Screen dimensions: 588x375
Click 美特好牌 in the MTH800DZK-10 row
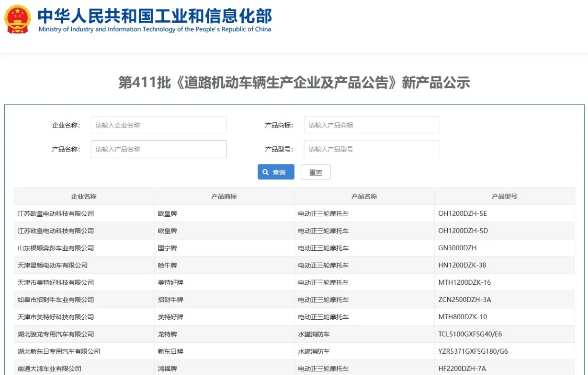[170, 317]
